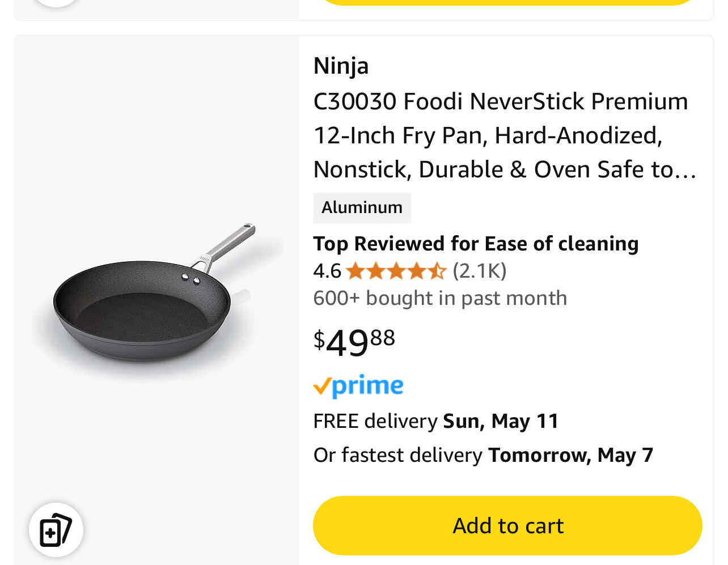Select the Ninja brand name
The width and height of the screenshot is (728, 565).
341,66
